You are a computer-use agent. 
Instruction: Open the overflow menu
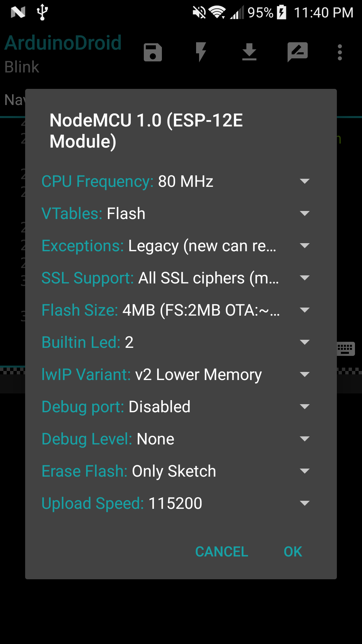(340, 52)
